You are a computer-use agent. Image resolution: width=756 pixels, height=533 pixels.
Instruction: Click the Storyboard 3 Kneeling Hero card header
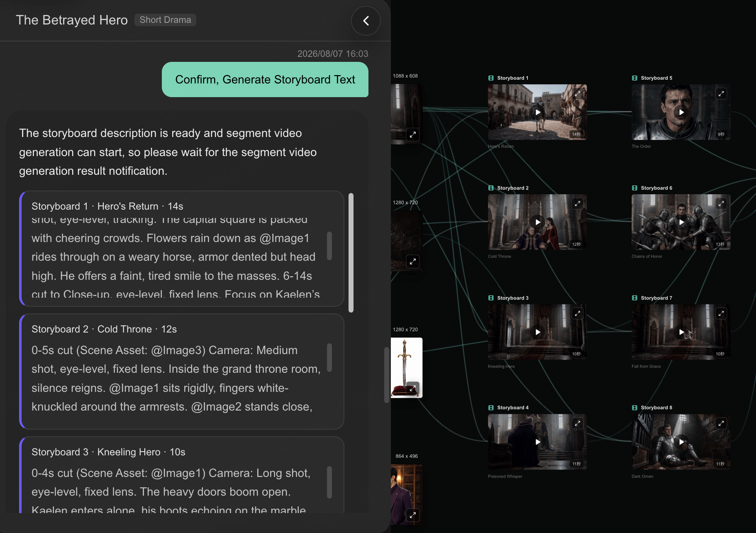(108, 452)
